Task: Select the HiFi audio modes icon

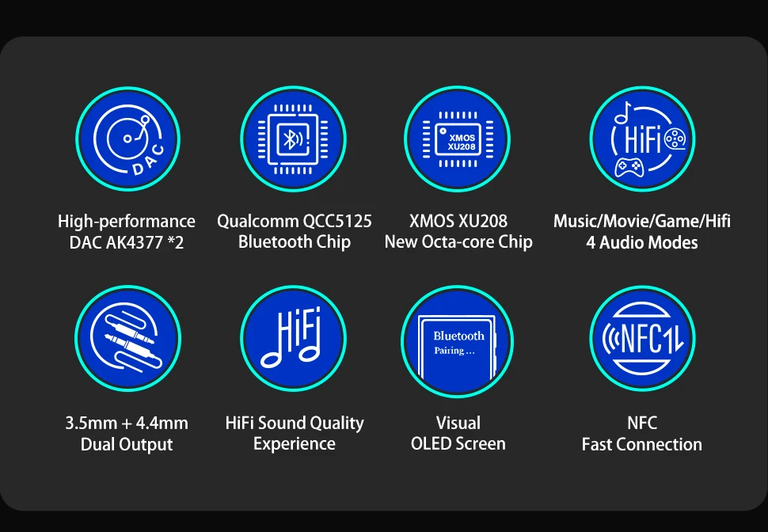Action: coord(642,139)
